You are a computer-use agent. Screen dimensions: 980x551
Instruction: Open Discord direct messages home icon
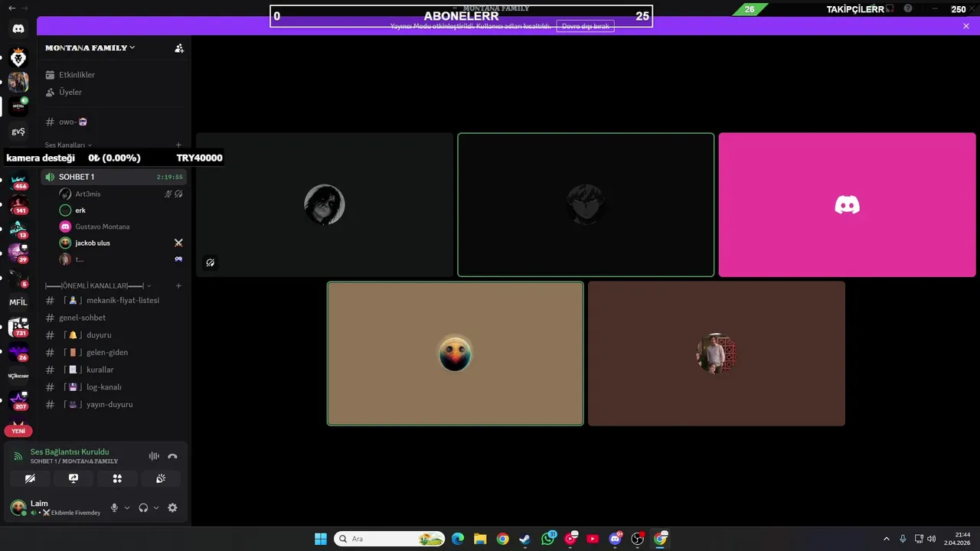(18, 28)
